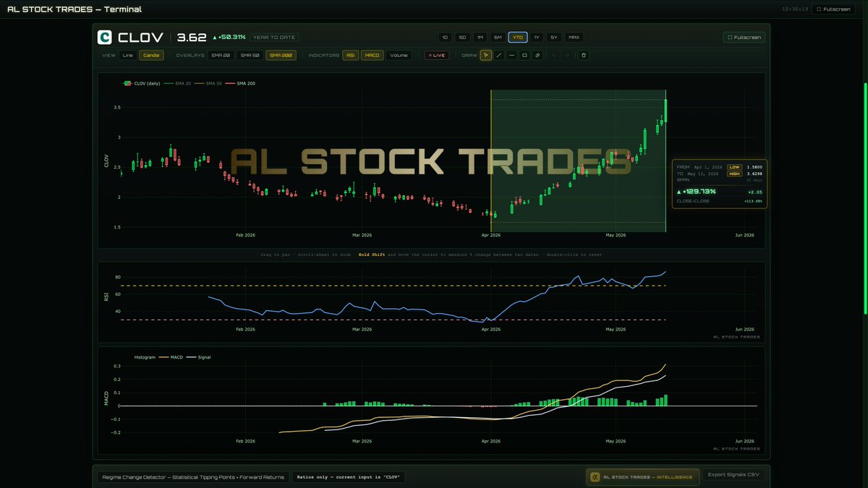Click the intelligence badge logo icon
Viewport: 868px width, 488px height.
[x=595, y=476]
